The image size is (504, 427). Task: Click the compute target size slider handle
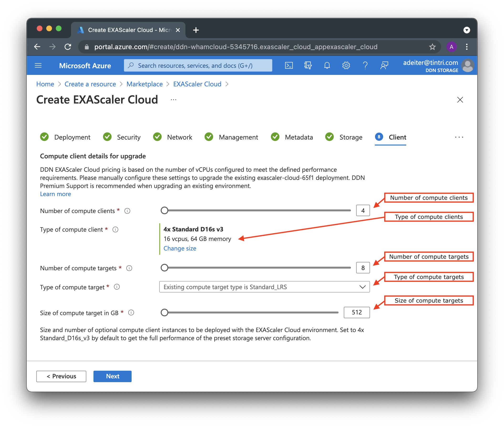tap(165, 312)
